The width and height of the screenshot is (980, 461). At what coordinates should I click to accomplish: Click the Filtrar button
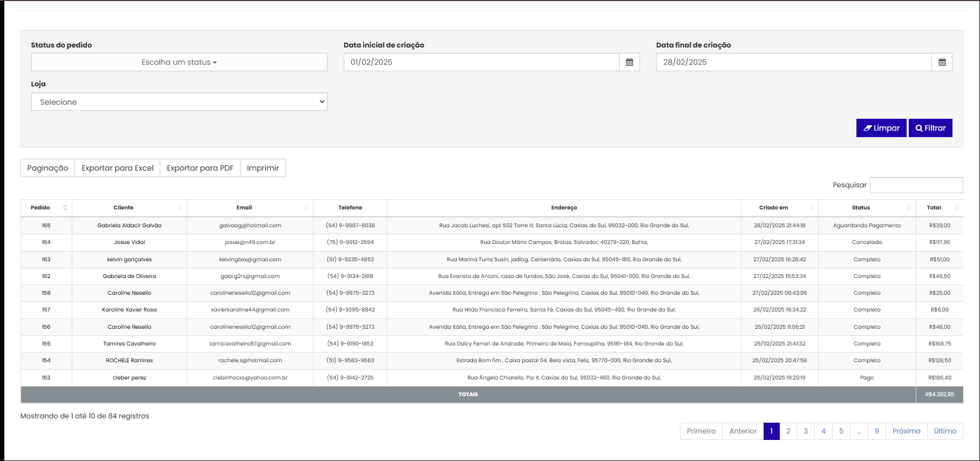(930, 128)
